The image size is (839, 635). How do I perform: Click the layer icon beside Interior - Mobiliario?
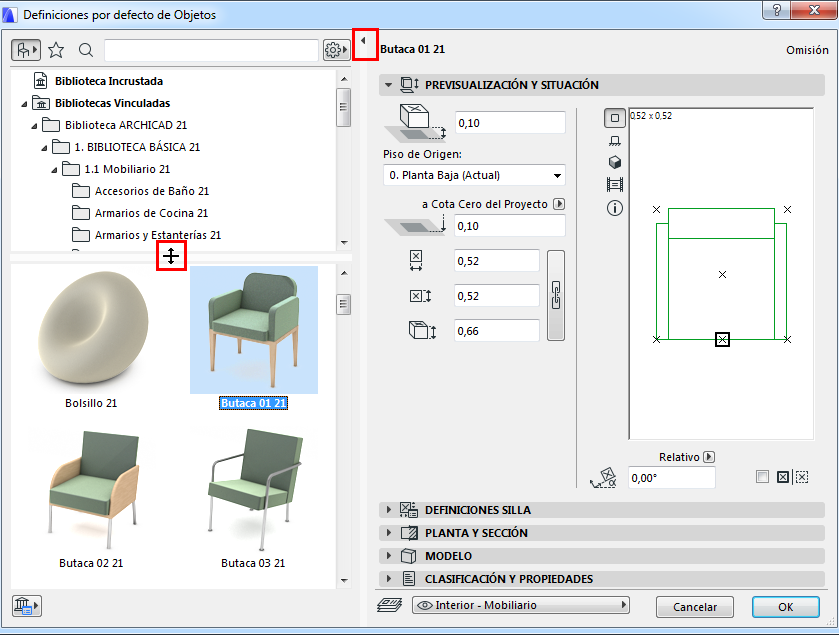pyautogui.click(x=390, y=605)
